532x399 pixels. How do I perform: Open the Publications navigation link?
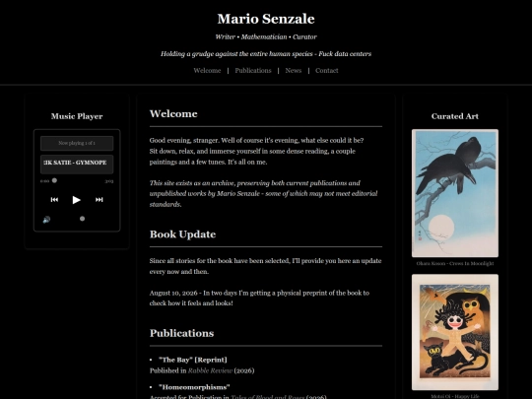click(253, 71)
